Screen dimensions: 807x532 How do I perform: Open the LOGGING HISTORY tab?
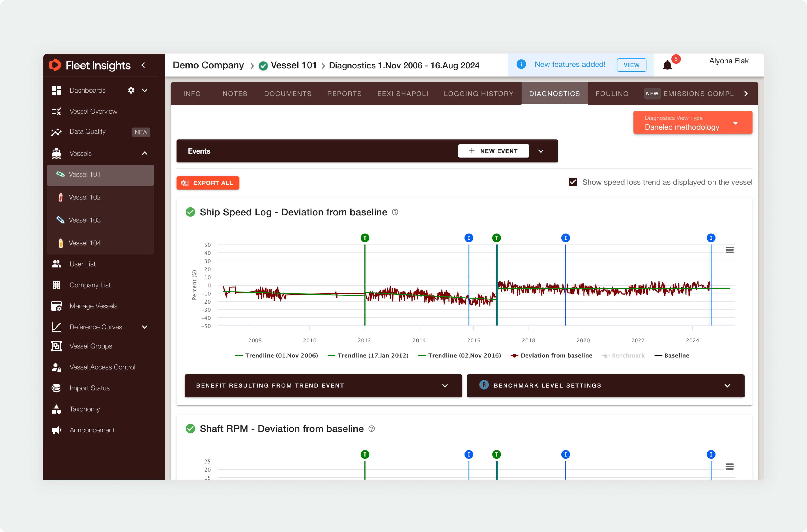click(478, 94)
